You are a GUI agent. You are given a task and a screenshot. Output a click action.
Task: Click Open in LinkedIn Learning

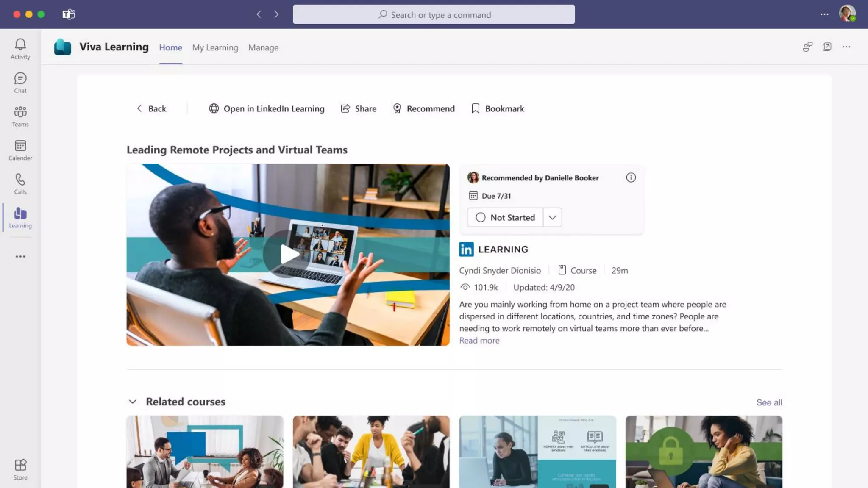[267, 108]
